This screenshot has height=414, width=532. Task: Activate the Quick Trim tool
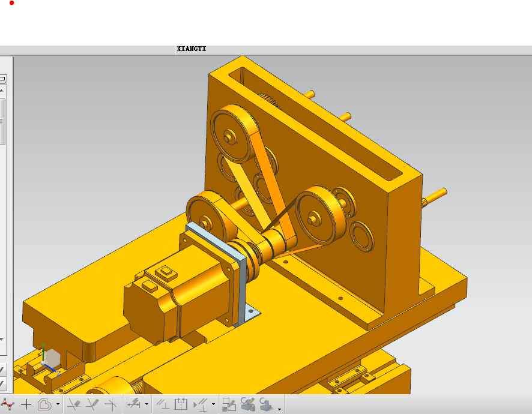tap(74, 404)
